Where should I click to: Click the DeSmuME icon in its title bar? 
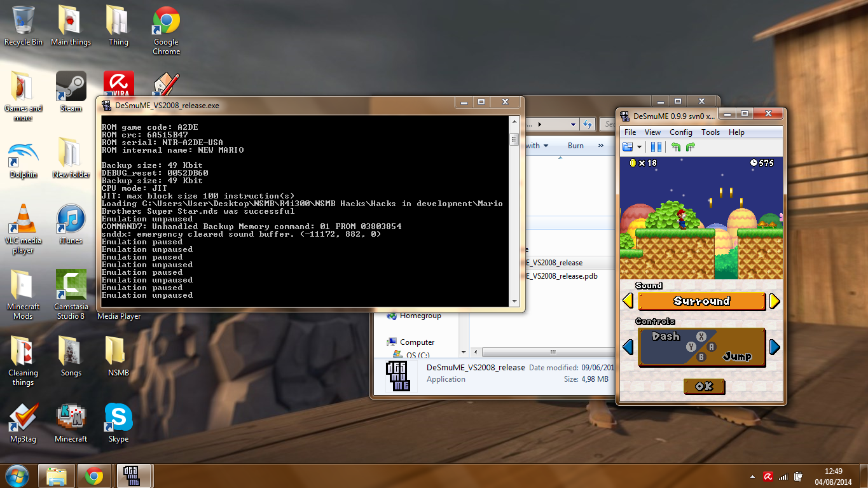(625, 116)
